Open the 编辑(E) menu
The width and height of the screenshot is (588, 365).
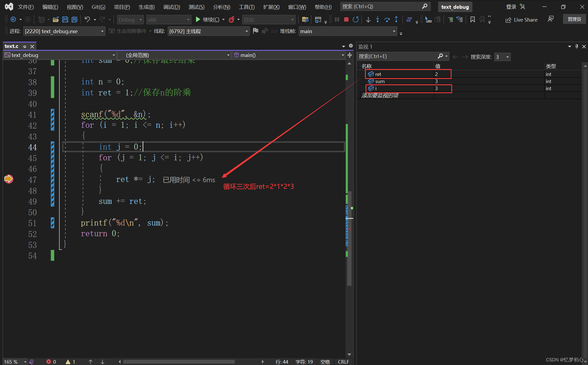[50, 7]
